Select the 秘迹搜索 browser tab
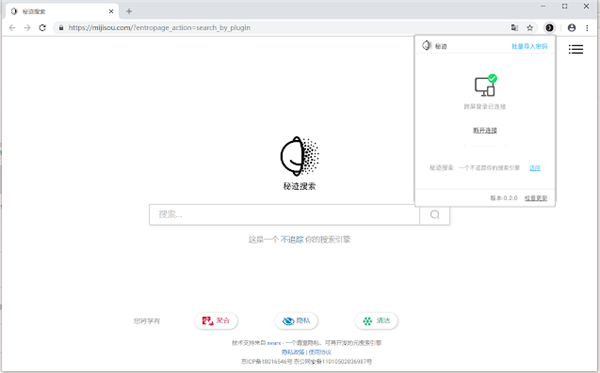This screenshot has height=373, width=600. pos(62,11)
